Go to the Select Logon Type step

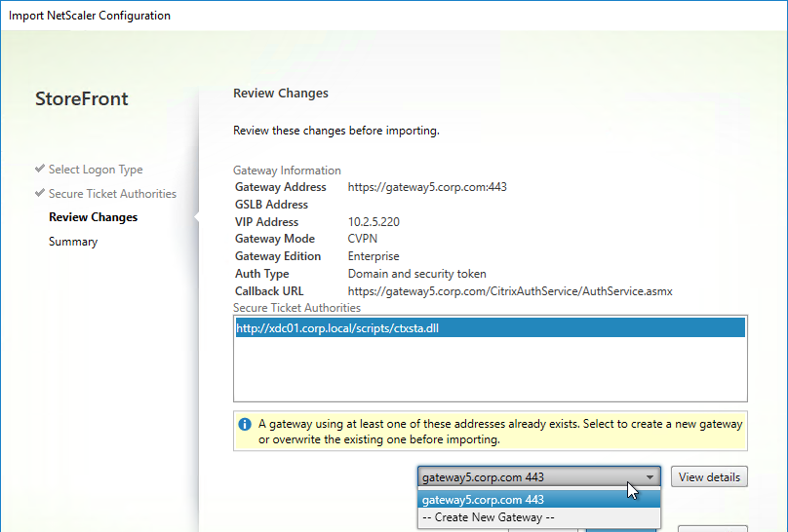pyautogui.click(x=96, y=170)
